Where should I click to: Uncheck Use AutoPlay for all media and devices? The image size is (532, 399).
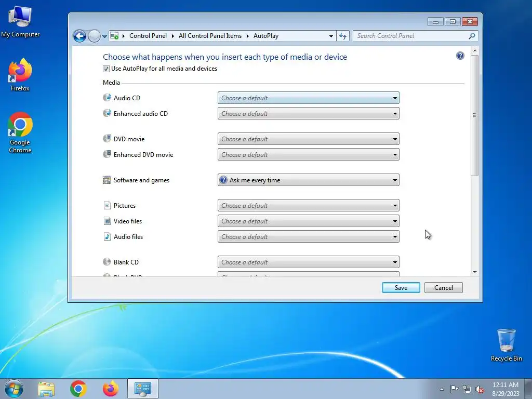tap(106, 69)
